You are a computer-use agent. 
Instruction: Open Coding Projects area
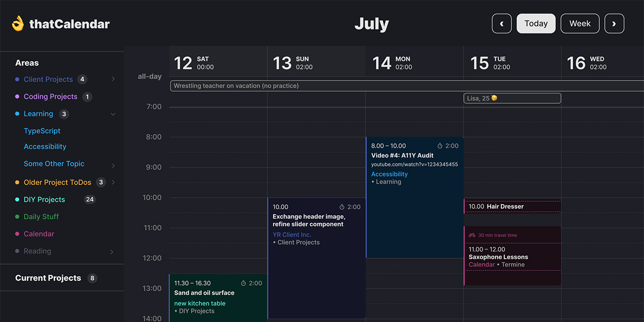[x=50, y=97]
